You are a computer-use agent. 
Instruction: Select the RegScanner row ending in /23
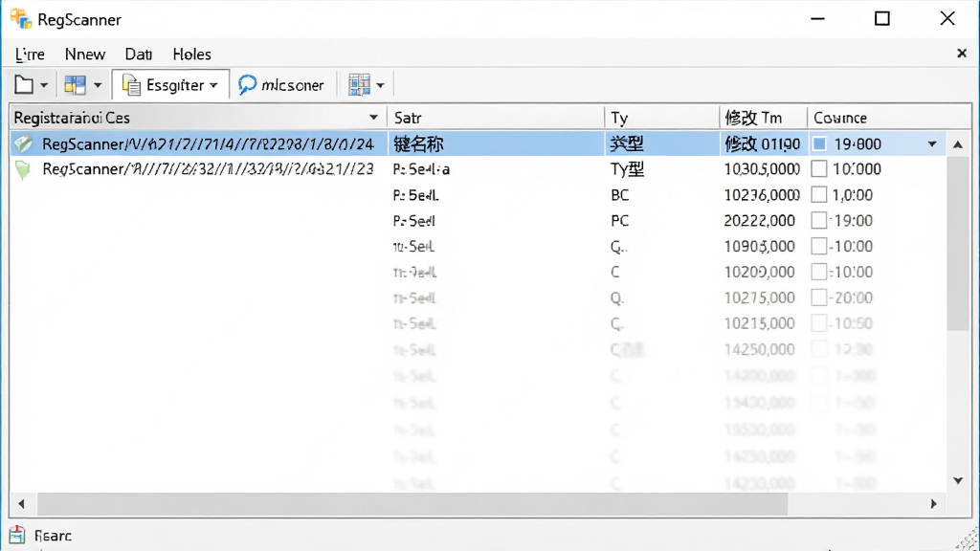pos(479,169)
